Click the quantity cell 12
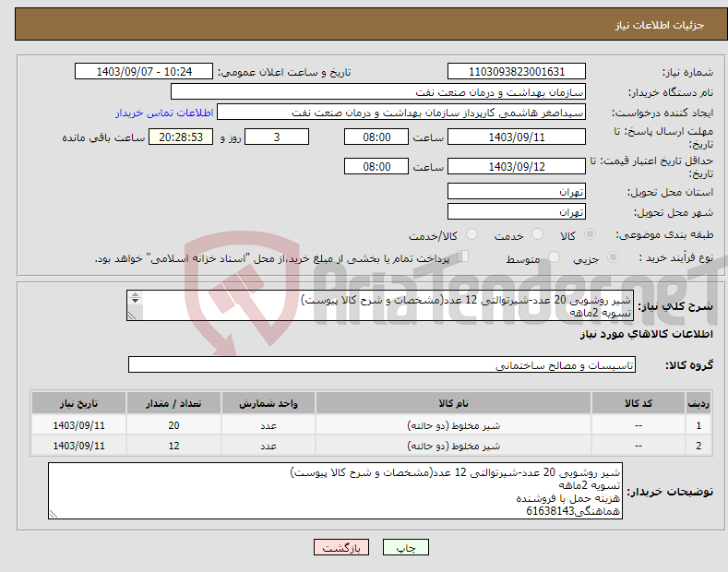The width and height of the screenshot is (728, 572). 173,446
